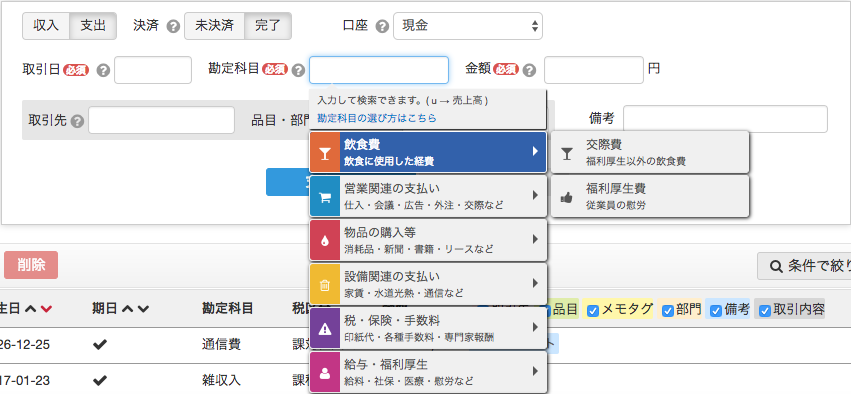The height and width of the screenshot is (394, 851).
Task: Click the 取引日 date input field
Action: 153,70
